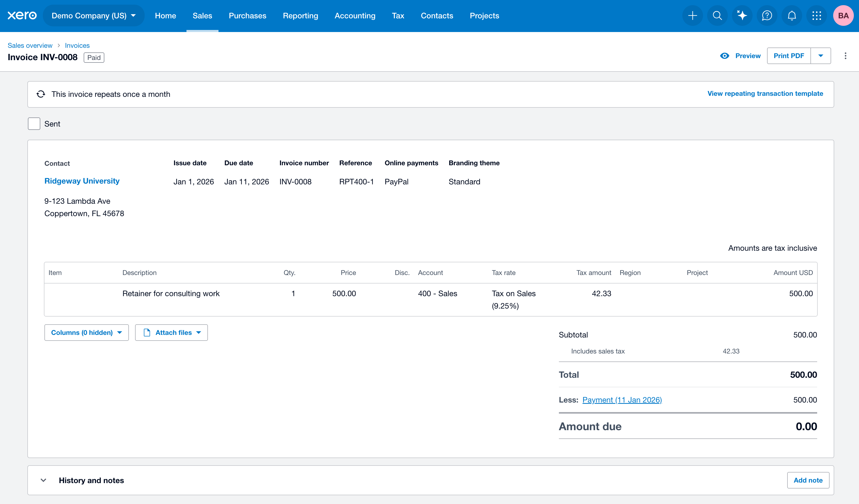Image resolution: width=859 pixels, height=504 pixels.
Task: Open the Contacts menu
Action: pos(437,16)
